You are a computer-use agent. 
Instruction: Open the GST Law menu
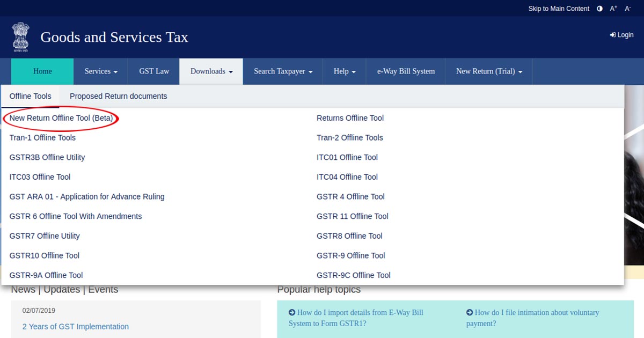tap(154, 71)
